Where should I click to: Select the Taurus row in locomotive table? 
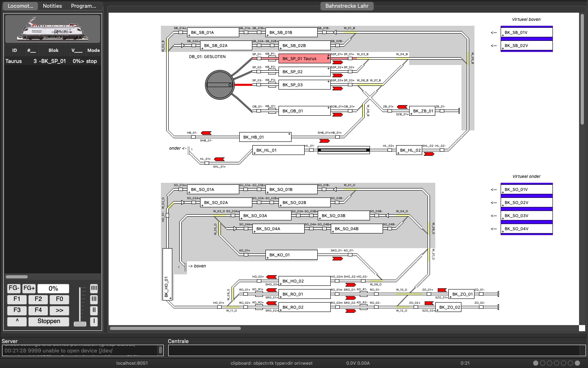[53, 61]
